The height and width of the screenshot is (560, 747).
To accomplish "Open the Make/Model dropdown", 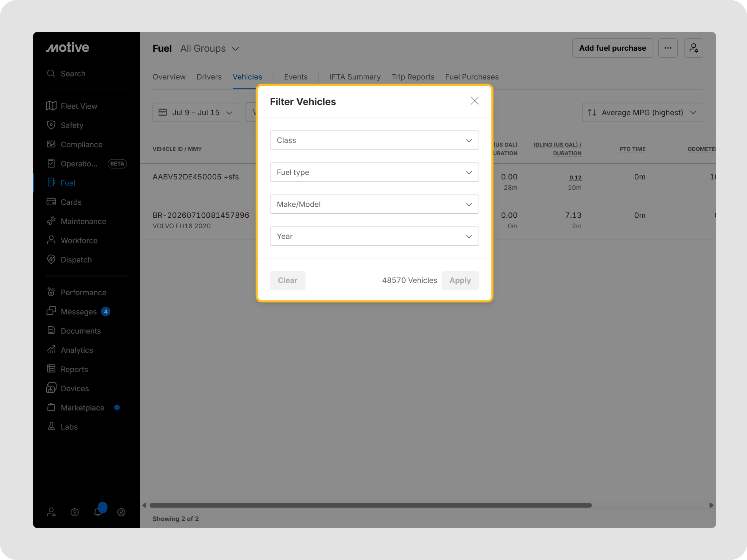I will pos(374,205).
